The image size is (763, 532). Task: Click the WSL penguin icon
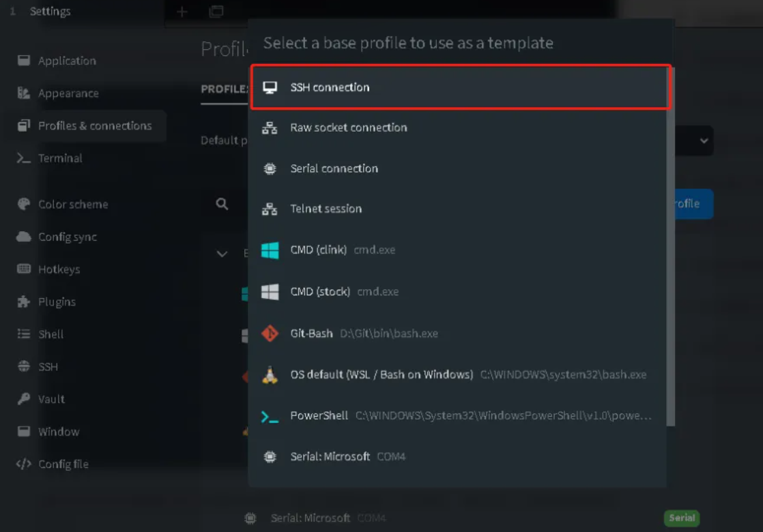pyautogui.click(x=270, y=375)
